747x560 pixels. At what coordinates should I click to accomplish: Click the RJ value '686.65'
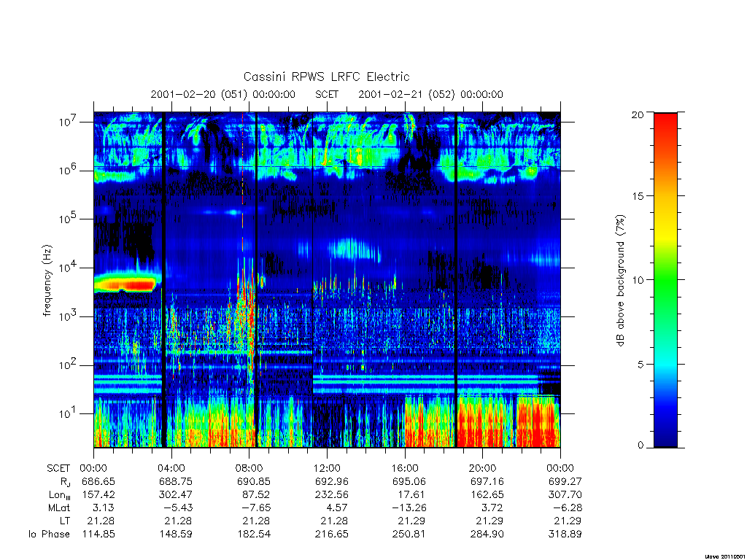[98, 481]
